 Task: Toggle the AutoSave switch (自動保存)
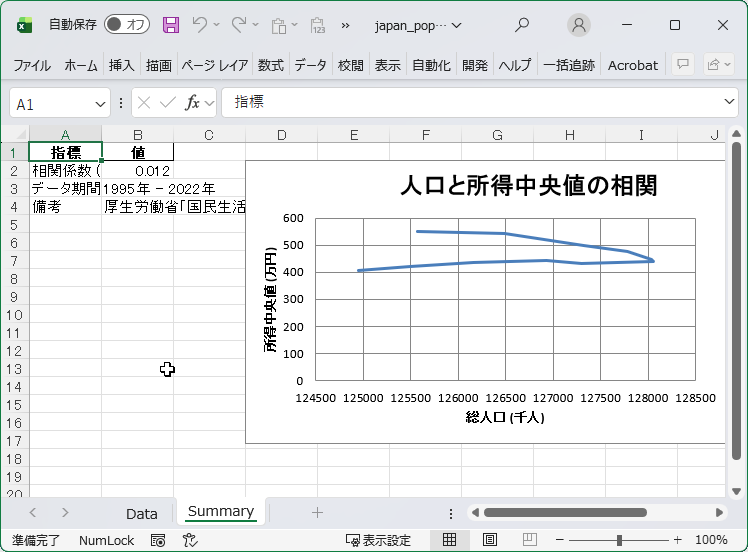coord(127,24)
